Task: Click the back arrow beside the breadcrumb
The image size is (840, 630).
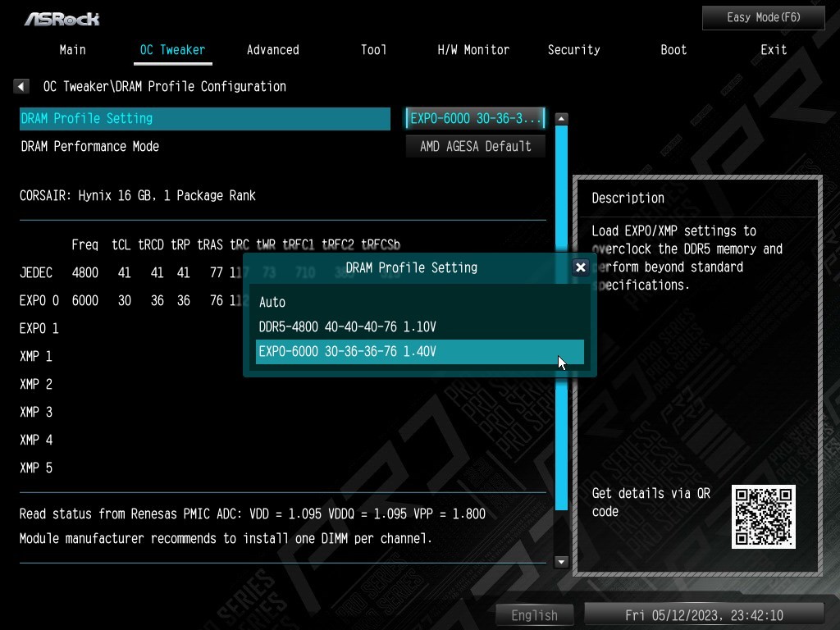Action: (x=22, y=86)
